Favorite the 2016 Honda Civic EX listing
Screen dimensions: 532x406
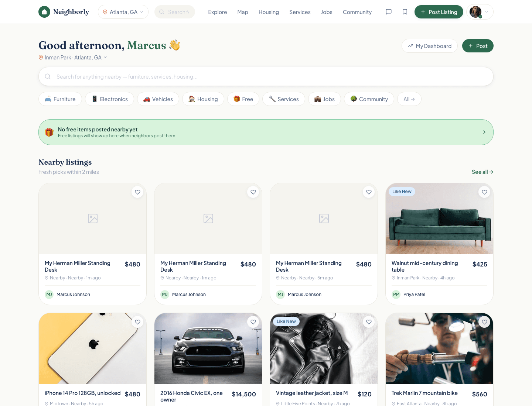point(253,322)
